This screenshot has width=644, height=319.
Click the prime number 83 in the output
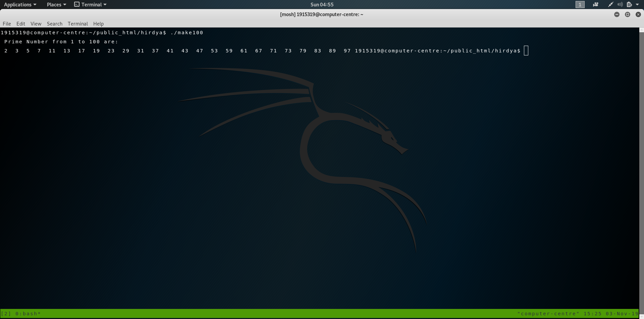(318, 51)
